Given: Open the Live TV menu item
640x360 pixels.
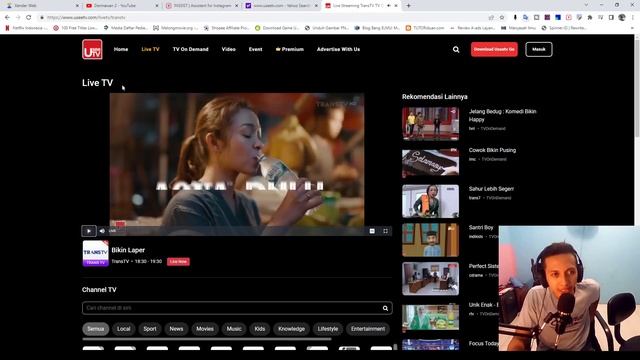Looking at the screenshot, I should point(150,49).
